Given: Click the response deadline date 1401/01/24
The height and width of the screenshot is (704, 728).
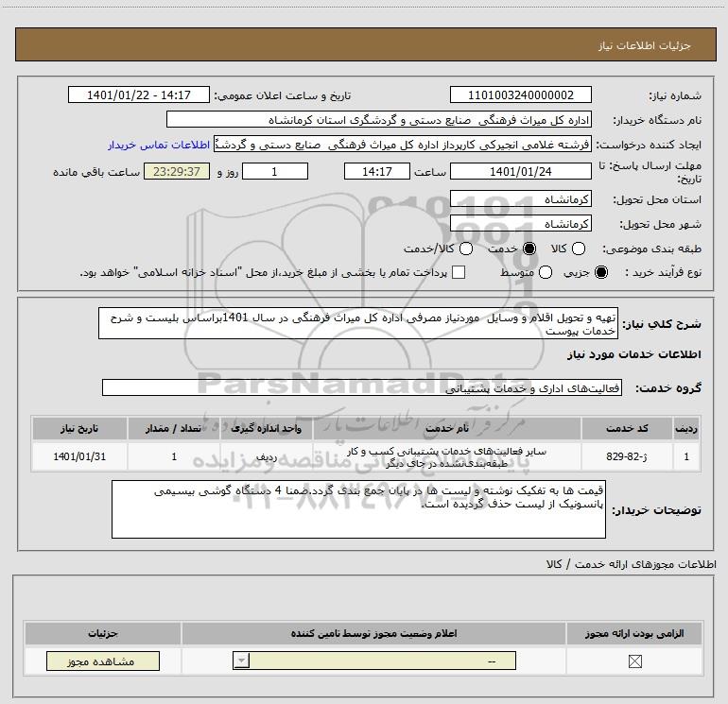Looking at the screenshot, I should coord(520,171).
